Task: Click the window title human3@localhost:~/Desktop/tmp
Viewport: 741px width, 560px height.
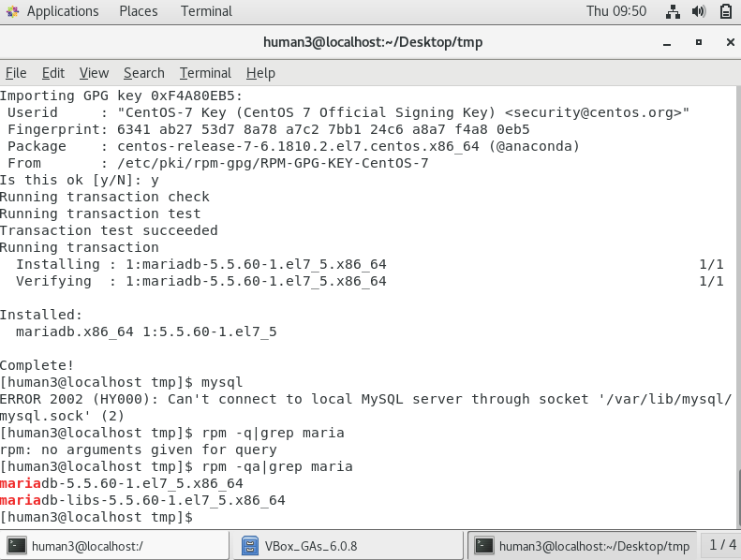Action: (x=373, y=42)
